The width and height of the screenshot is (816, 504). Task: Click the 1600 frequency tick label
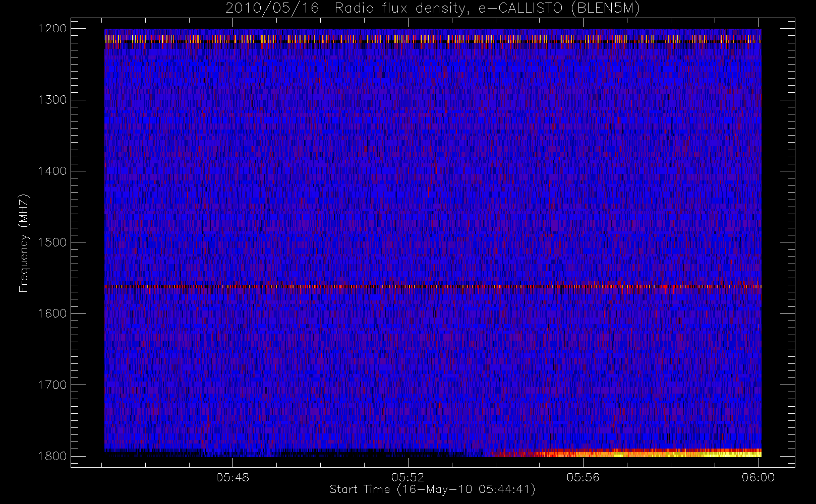(53, 313)
